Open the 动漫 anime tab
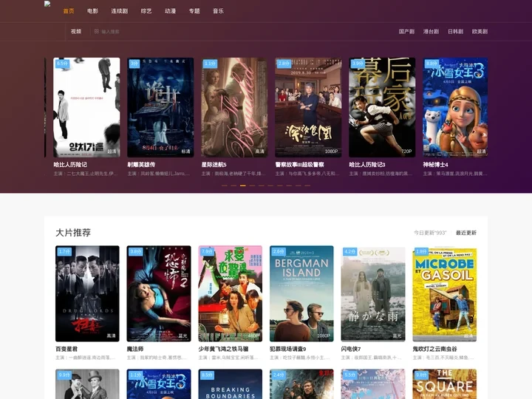Viewport: 532px width, 399px height. point(171,11)
